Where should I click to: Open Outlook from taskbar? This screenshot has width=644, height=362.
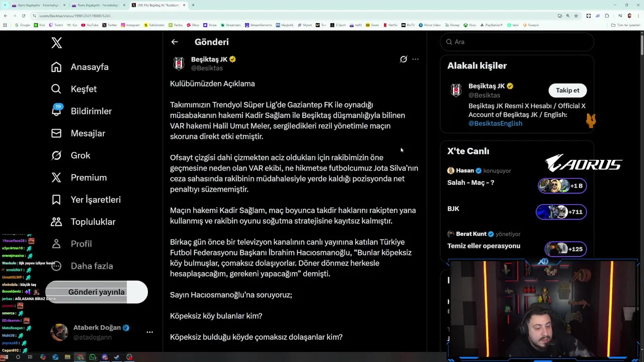point(55,357)
